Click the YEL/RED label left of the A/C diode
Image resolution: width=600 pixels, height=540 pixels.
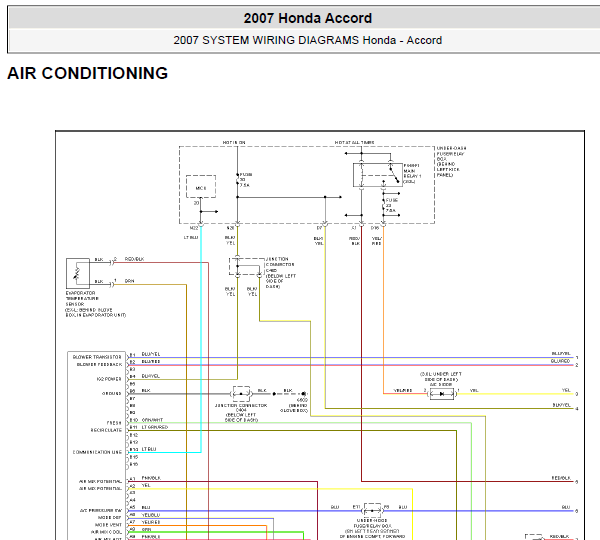point(403,390)
